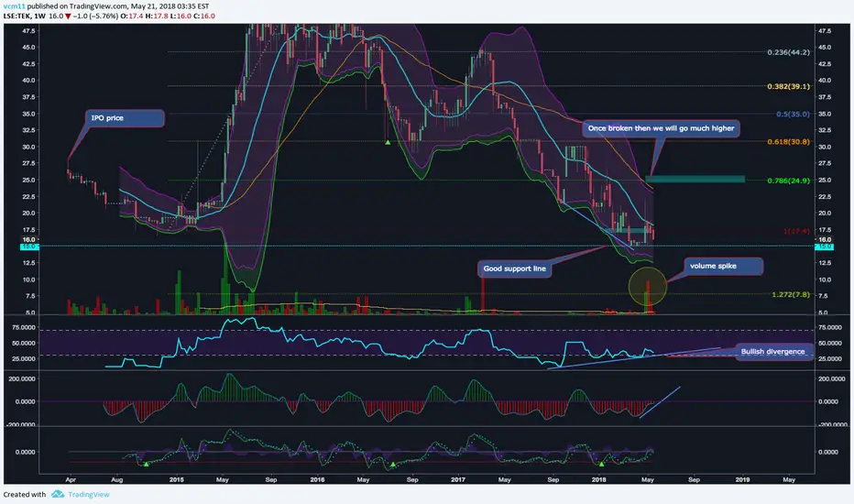Select the 'Once broken then we will go much higher' callout
This screenshot has height=504, width=854.
pos(661,128)
